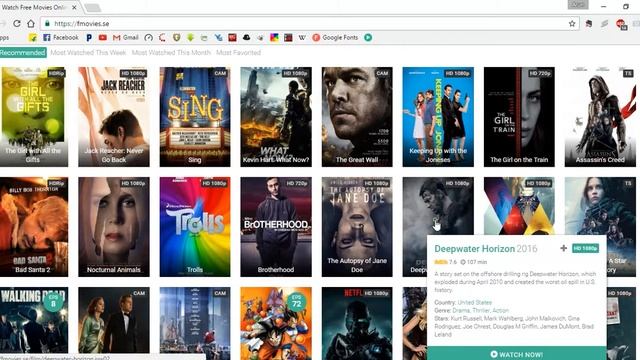
Task: Open the Trolls movie poster
Action: point(195,227)
